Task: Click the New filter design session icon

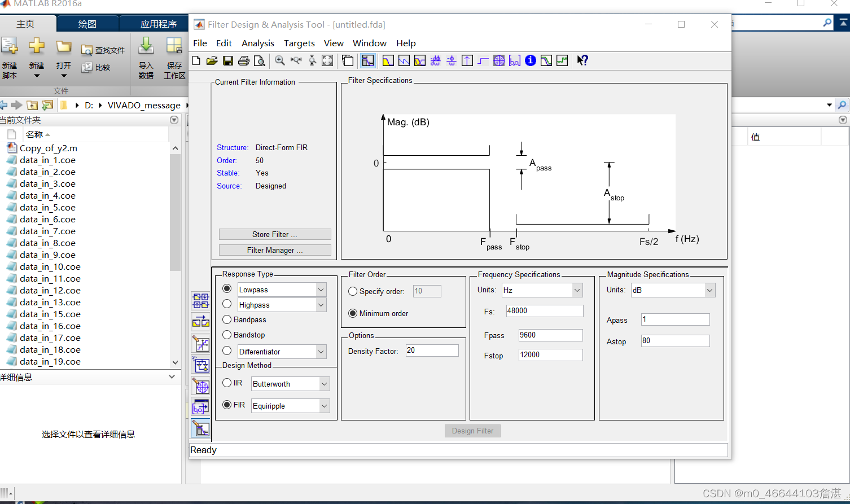Action: [x=196, y=60]
